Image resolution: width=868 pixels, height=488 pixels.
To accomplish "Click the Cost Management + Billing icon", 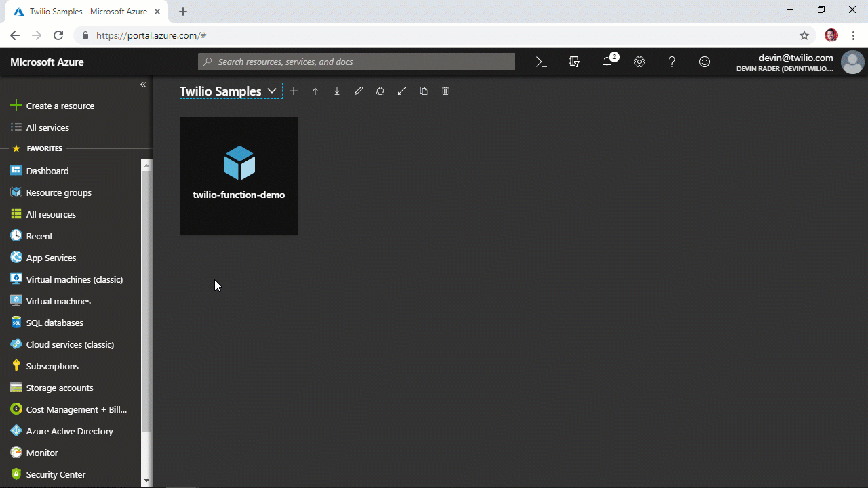I will [x=16, y=409].
